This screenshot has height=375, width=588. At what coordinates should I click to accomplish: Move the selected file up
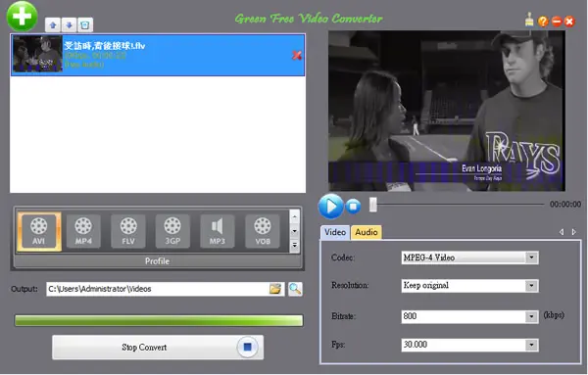tap(53, 25)
